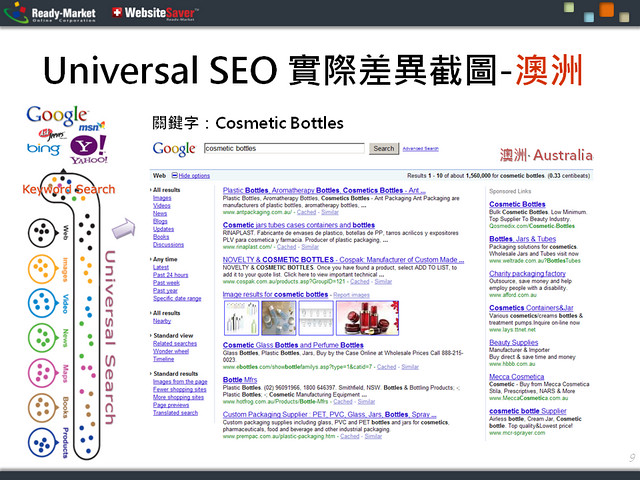Click the orange square in the header
Viewport: 640px width, 480px height.
(x=606, y=9)
